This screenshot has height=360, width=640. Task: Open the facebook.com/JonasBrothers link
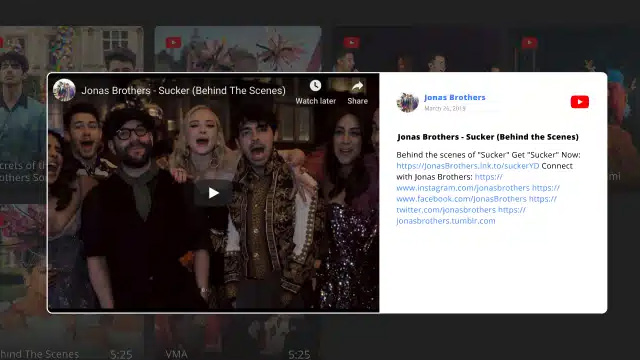click(462, 199)
